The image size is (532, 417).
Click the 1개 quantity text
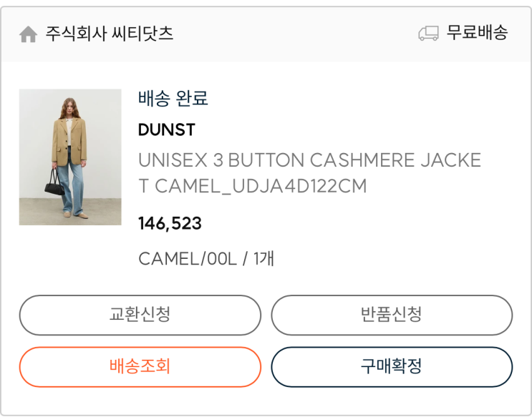click(x=263, y=259)
